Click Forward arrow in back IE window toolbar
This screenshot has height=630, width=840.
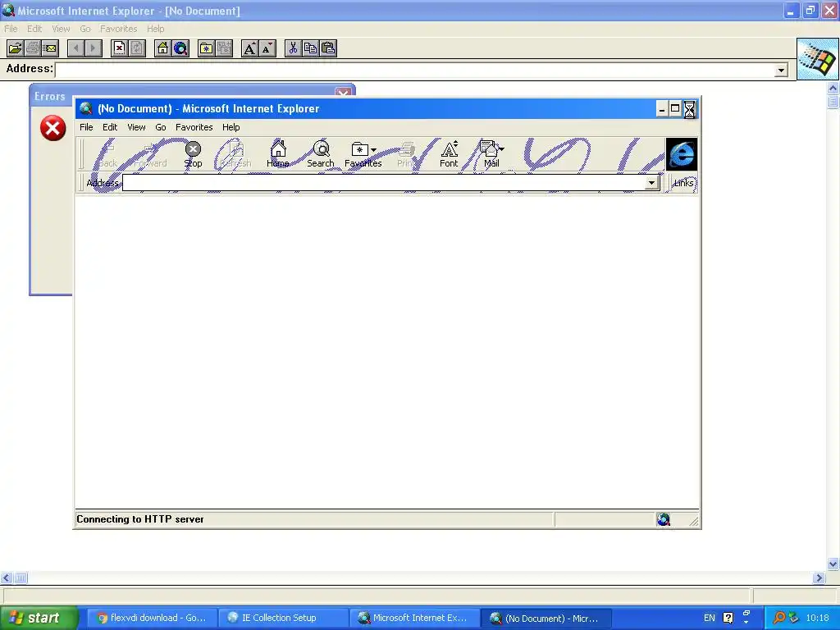pyautogui.click(x=94, y=48)
